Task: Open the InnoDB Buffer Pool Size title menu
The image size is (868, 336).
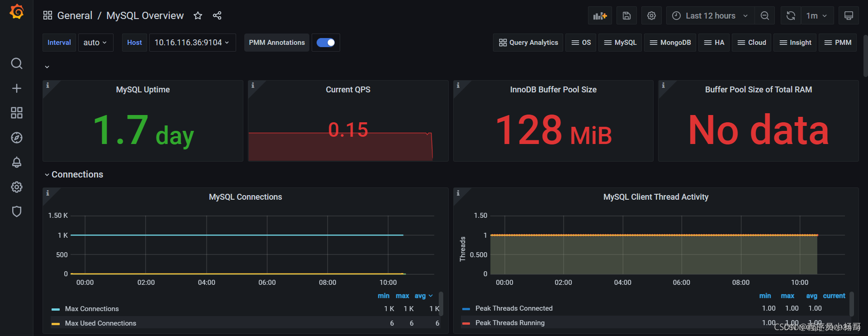Action: (x=553, y=90)
